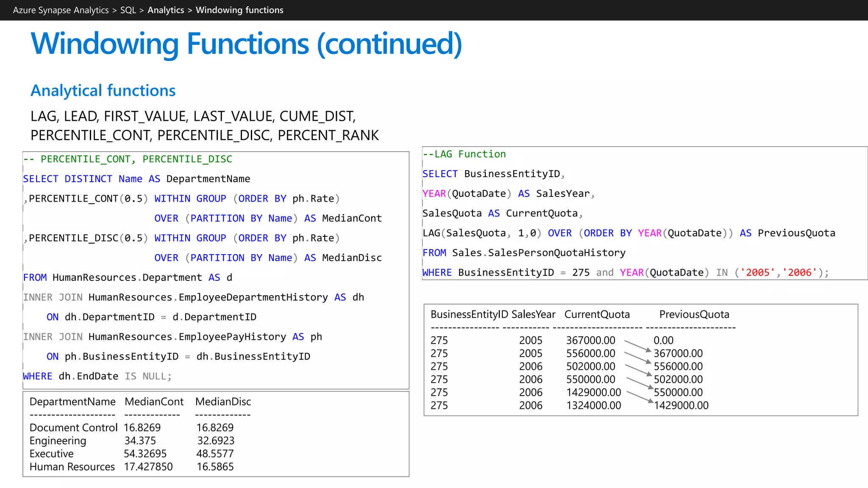Click the --LAG Function comment
This screenshot has height=488, width=868.
pos(464,154)
